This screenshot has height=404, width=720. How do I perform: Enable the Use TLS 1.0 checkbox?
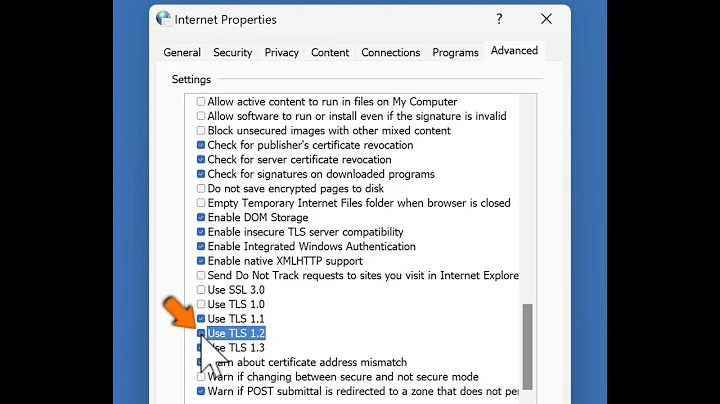tap(201, 304)
